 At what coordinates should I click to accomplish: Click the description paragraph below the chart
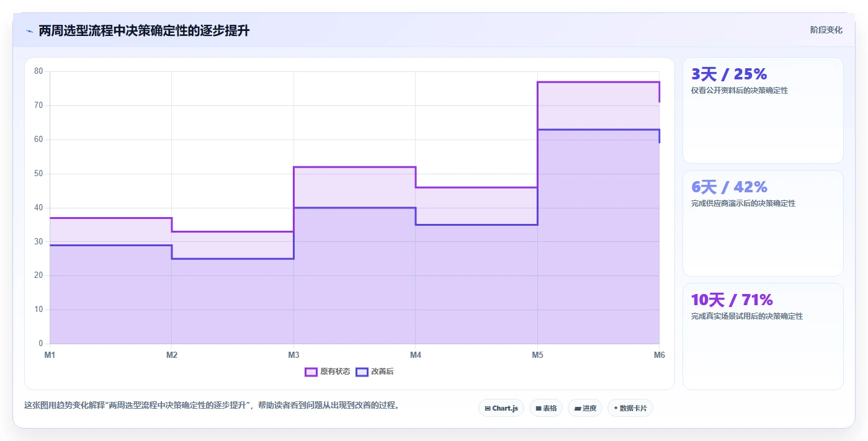(212, 406)
